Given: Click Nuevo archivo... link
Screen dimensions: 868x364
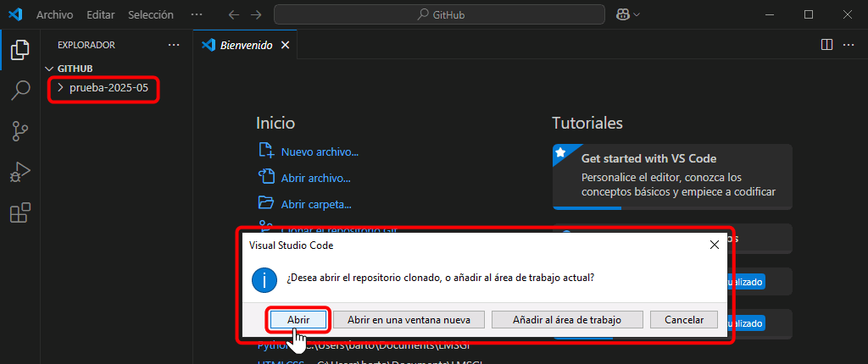Looking at the screenshot, I should click(x=320, y=152).
